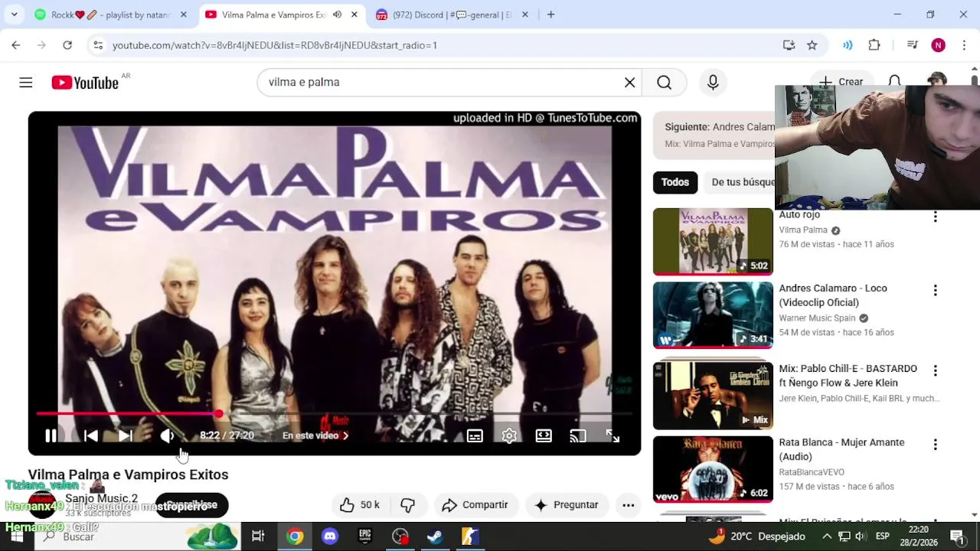
Task: Install or cast via address bar screen icon
Action: click(x=789, y=45)
